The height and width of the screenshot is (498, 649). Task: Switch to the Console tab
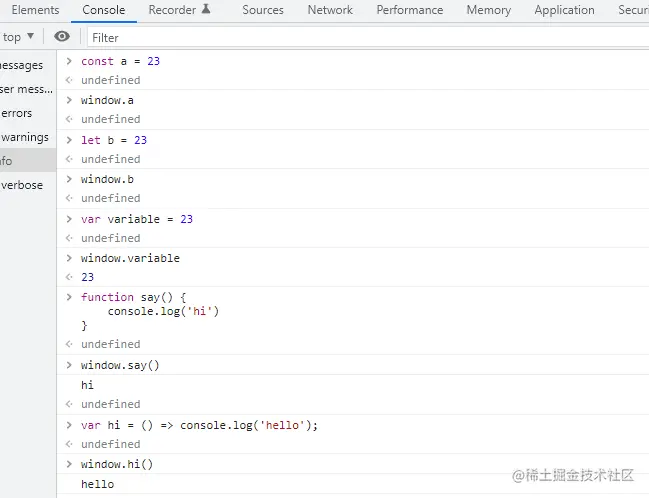pyautogui.click(x=103, y=10)
